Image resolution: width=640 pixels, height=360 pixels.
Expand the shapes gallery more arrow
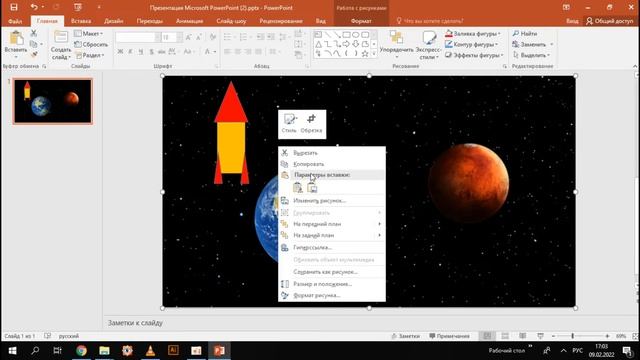374,54
